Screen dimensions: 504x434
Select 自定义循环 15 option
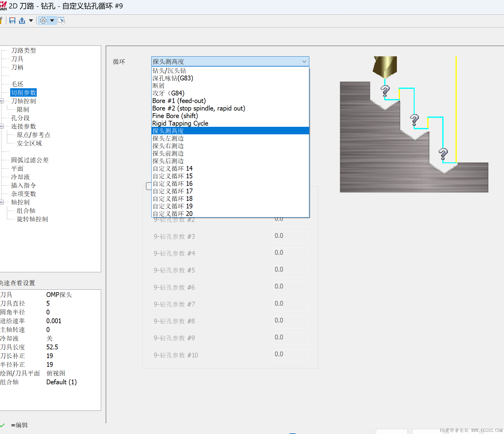pos(230,176)
